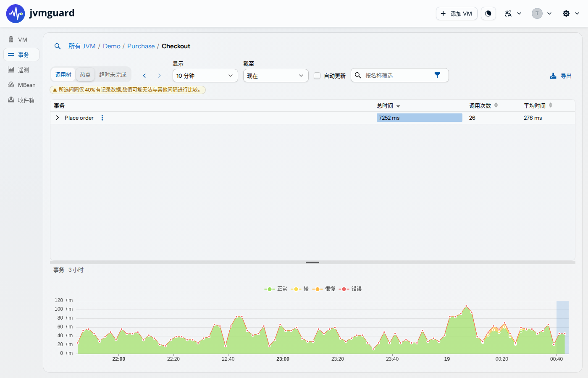Screen dimensions: 588x378
Task: Enable the 自动更新 checkbox
Action: click(317, 76)
